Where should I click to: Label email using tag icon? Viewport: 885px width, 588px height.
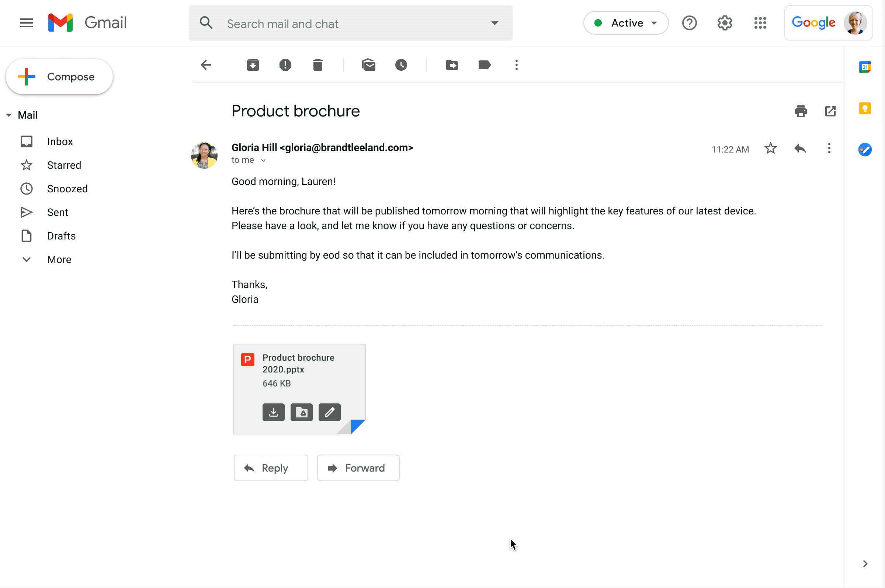[x=485, y=65]
